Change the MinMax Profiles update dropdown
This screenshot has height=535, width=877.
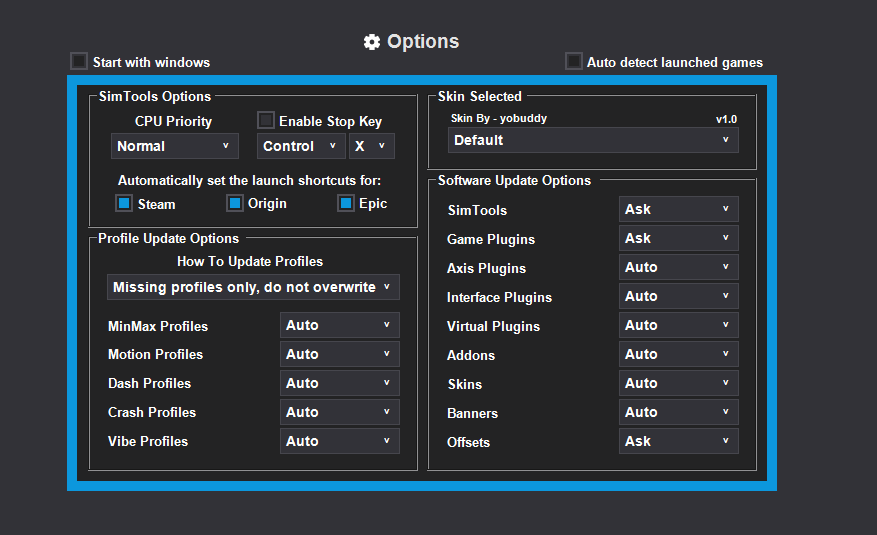click(339, 325)
